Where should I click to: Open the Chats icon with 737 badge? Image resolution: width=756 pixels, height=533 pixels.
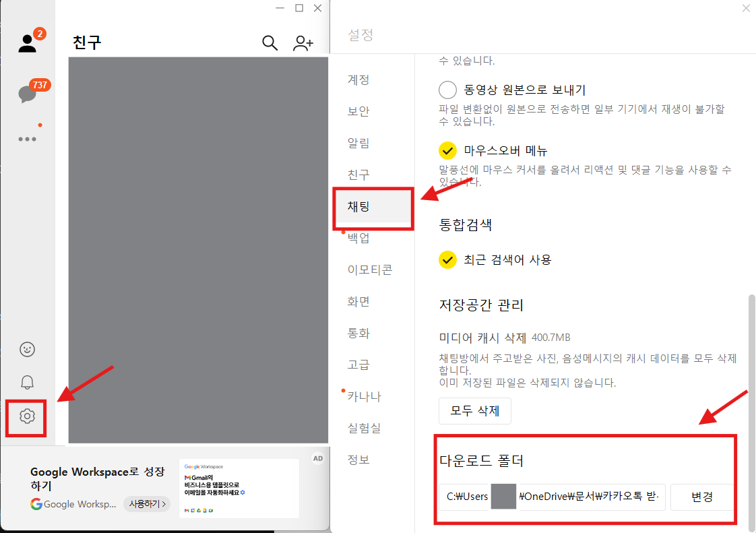(28, 94)
